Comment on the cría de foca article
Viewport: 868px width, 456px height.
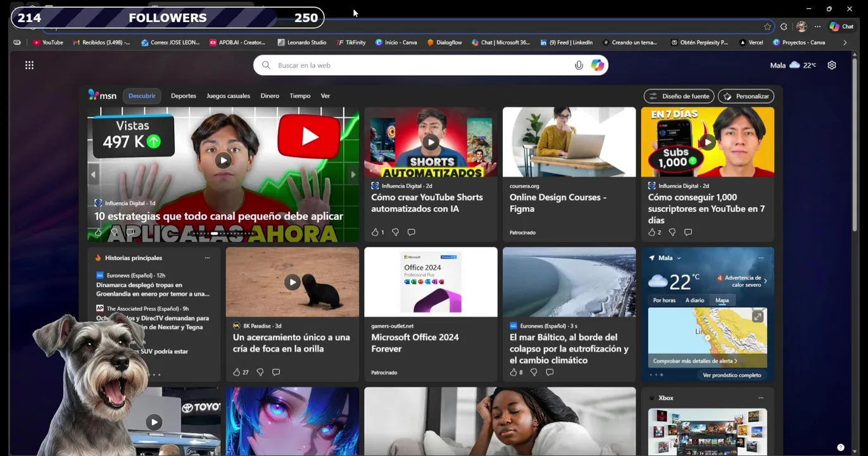(276, 372)
